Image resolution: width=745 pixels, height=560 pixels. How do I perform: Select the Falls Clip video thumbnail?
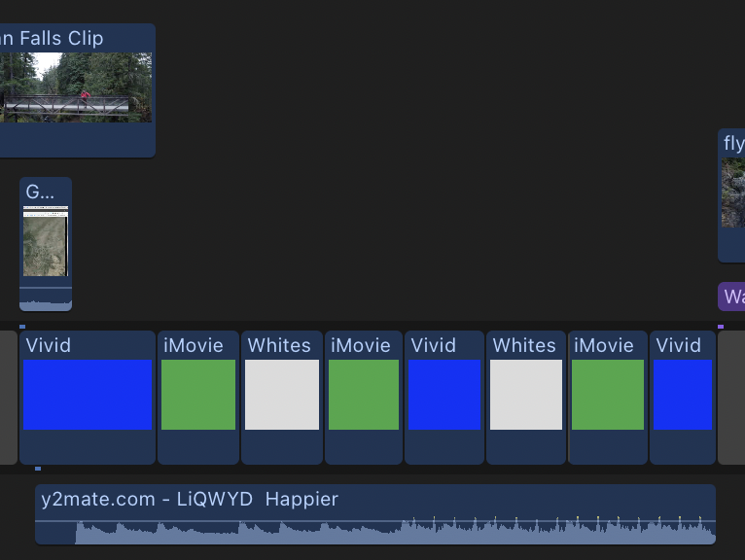[x=76, y=87]
